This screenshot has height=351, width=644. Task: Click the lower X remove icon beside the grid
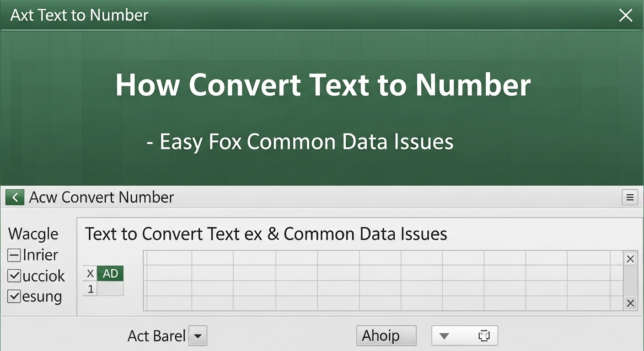click(630, 303)
